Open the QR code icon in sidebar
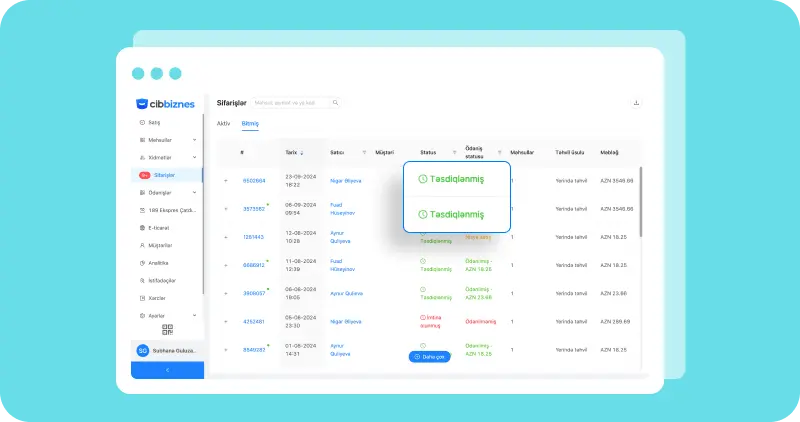Viewport: 800px width, 422px height. click(167, 330)
